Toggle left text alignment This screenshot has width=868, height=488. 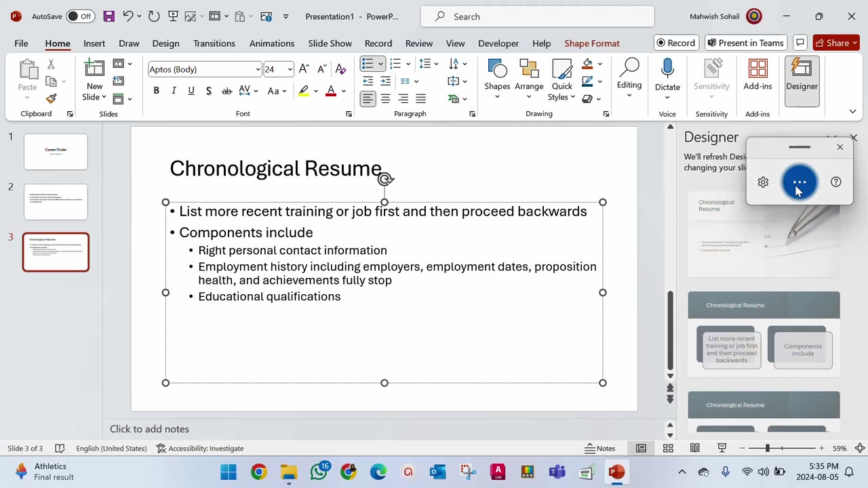(368, 99)
